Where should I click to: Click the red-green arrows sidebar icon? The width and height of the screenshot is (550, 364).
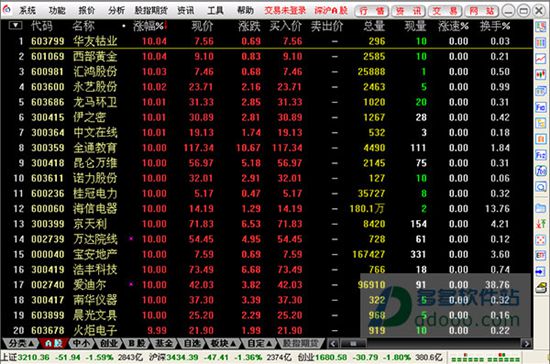click(541, 224)
